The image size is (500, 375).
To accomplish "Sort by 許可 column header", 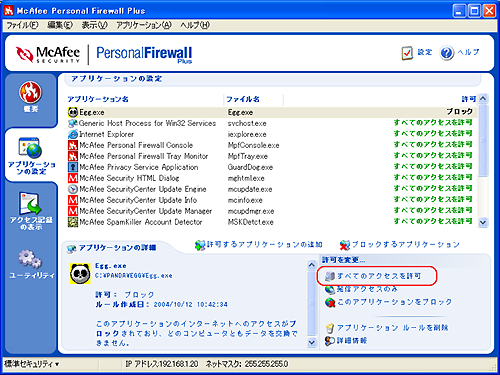I will [x=469, y=99].
